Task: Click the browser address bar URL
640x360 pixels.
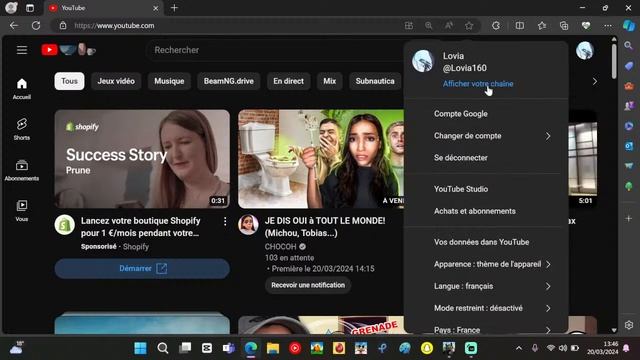Action: (114, 26)
